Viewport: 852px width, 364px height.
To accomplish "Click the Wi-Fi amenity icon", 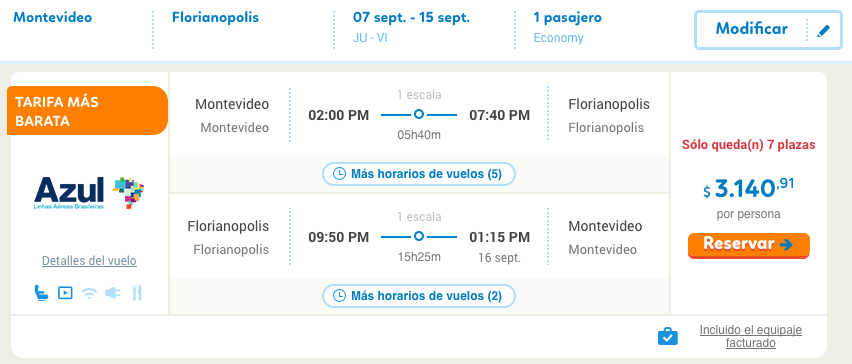I will point(89,293).
